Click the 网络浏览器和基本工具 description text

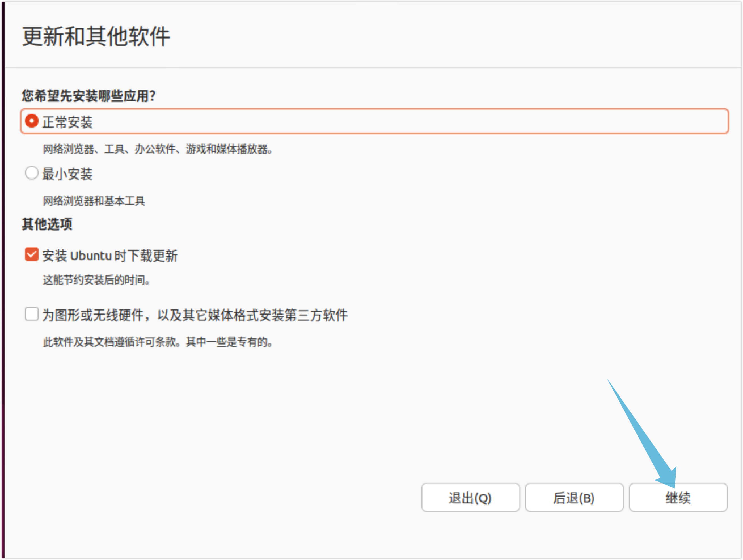click(x=94, y=201)
